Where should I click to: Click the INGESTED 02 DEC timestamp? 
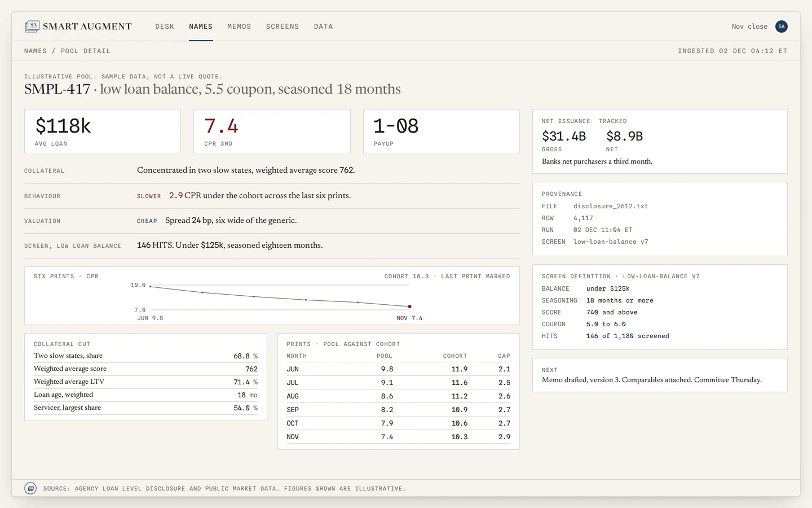pos(732,51)
